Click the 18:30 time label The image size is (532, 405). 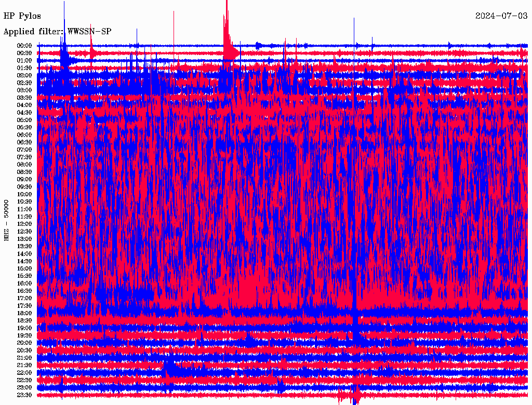pyautogui.click(x=24, y=320)
